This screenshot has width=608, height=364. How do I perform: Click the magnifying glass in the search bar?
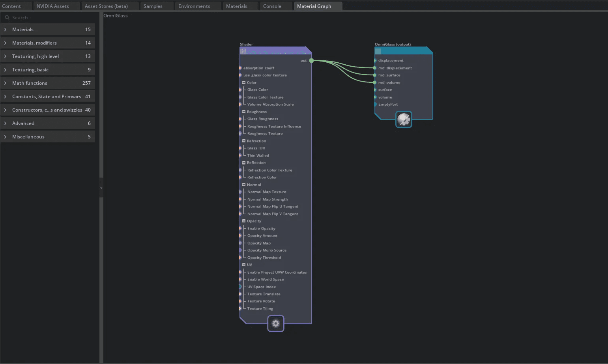pos(6,17)
